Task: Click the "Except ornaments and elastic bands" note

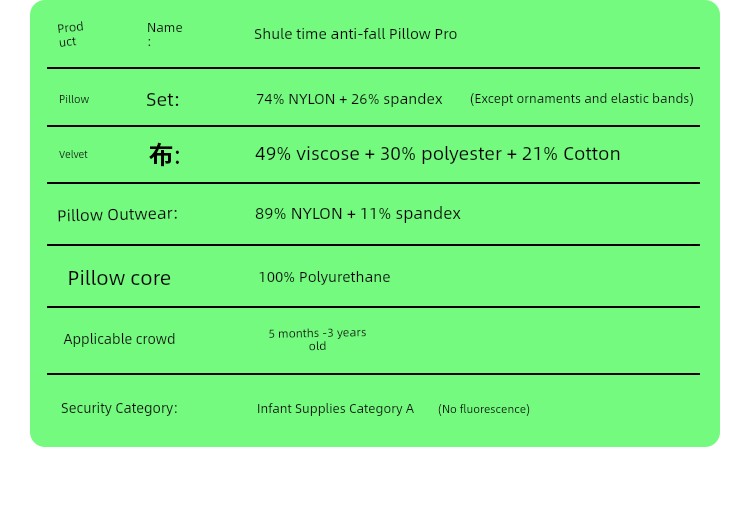Action: coord(581,98)
